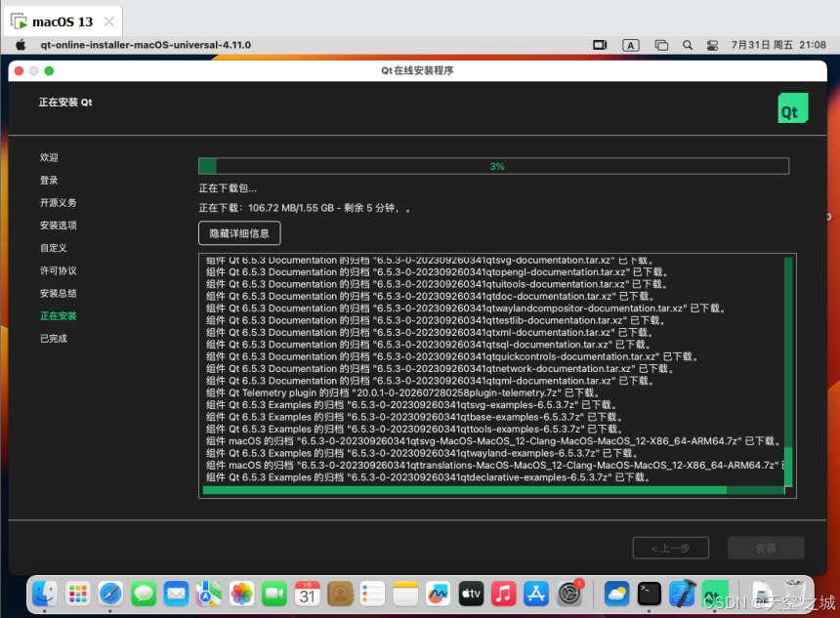840x618 pixels.
Task: Click the details log vertical scrollbar
Action: (x=788, y=372)
